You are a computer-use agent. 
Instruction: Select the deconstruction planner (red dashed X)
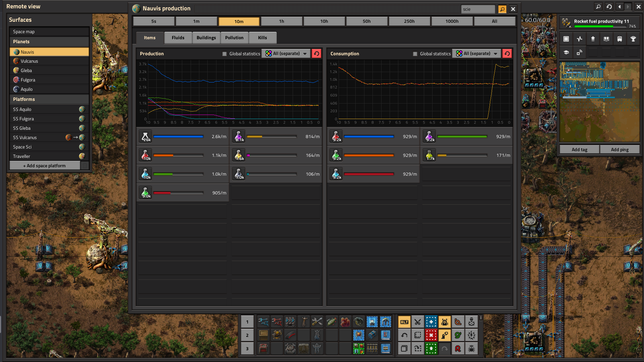click(431, 335)
